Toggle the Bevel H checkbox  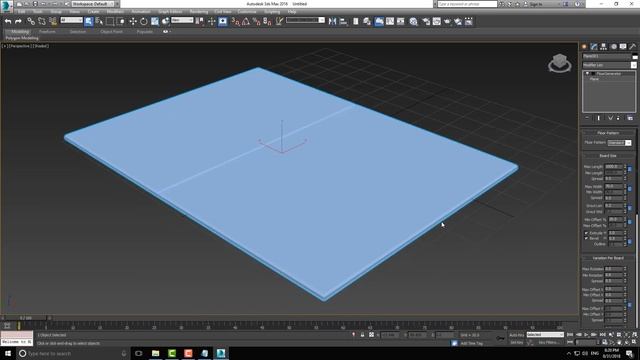click(x=587, y=238)
